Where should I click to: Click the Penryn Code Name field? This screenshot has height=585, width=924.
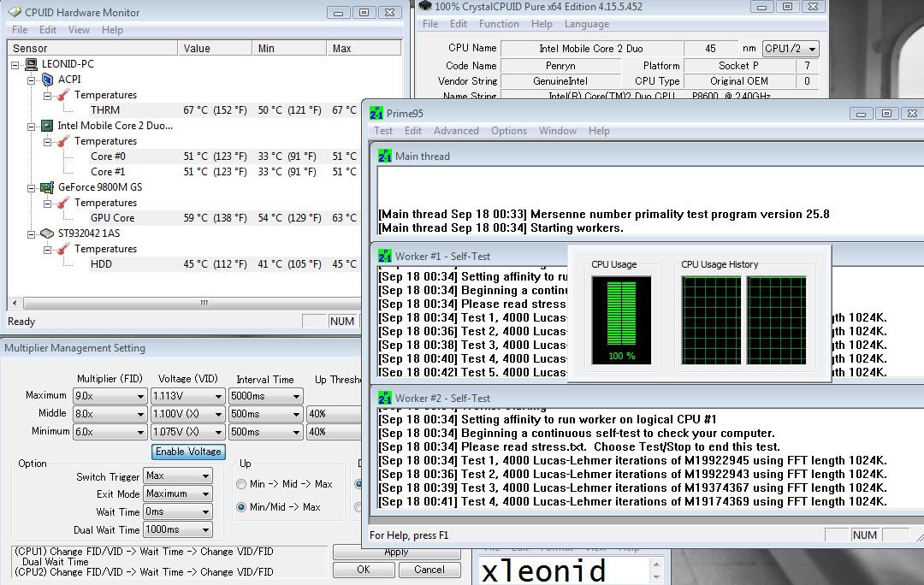tap(560, 66)
